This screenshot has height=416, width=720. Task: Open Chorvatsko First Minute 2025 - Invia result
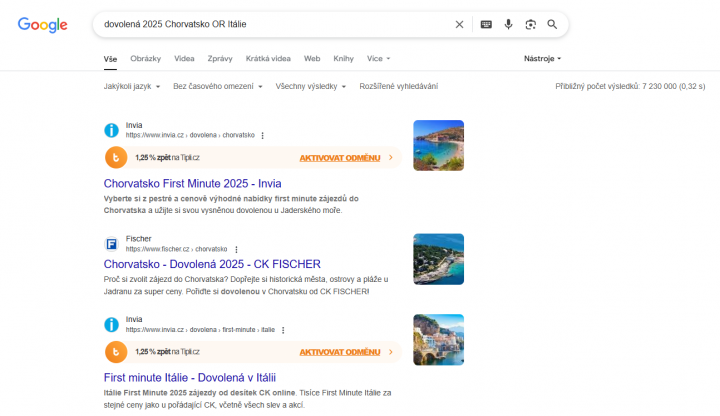pyautogui.click(x=192, y=184)
